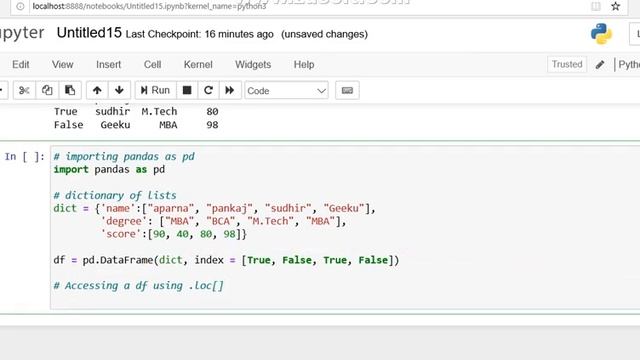The width and height of the screenshot is (640, 360).
Task: Open the Edit menu
Action: [20, 64]
